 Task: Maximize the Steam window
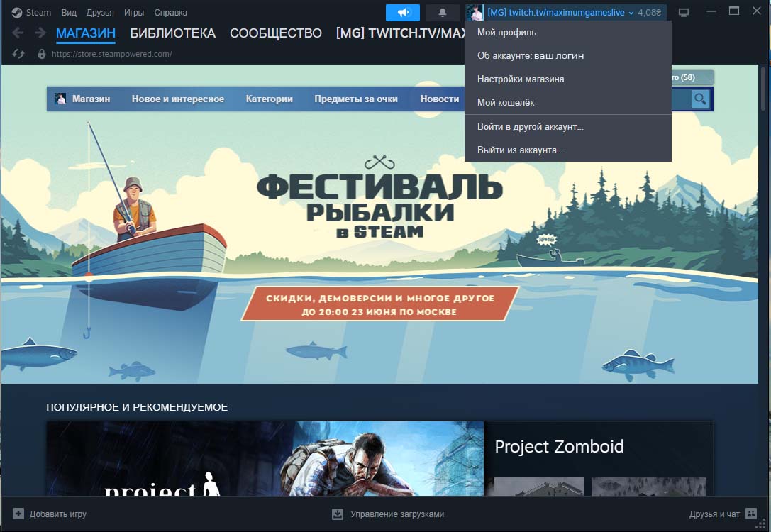(734, 11)
